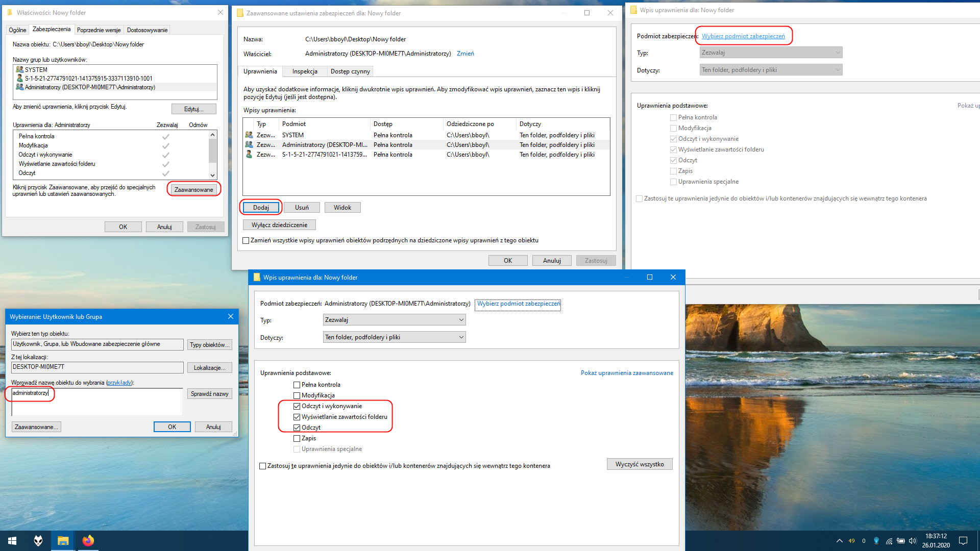Viewport: 980px width, 551px height.
Task: Switch to the Inspekcja tab
Action: click(305, 71)
